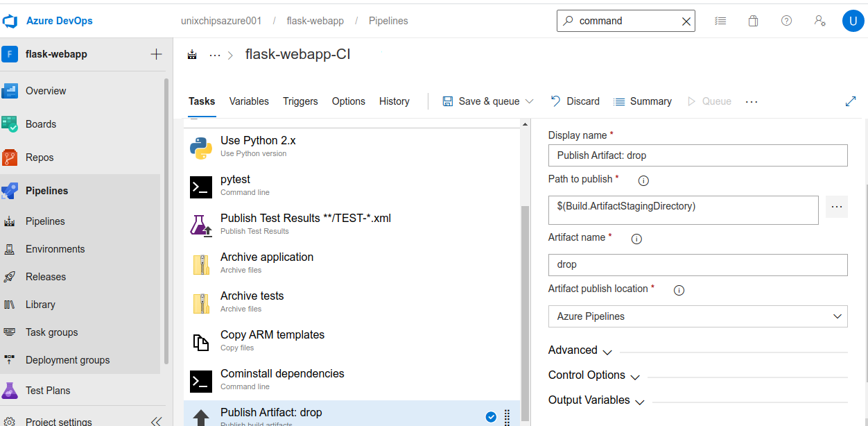This screenshot has height=426, width=868.
Task: Click the Artifact name input field
Action: pyautogui.click(x=697, y=264)
